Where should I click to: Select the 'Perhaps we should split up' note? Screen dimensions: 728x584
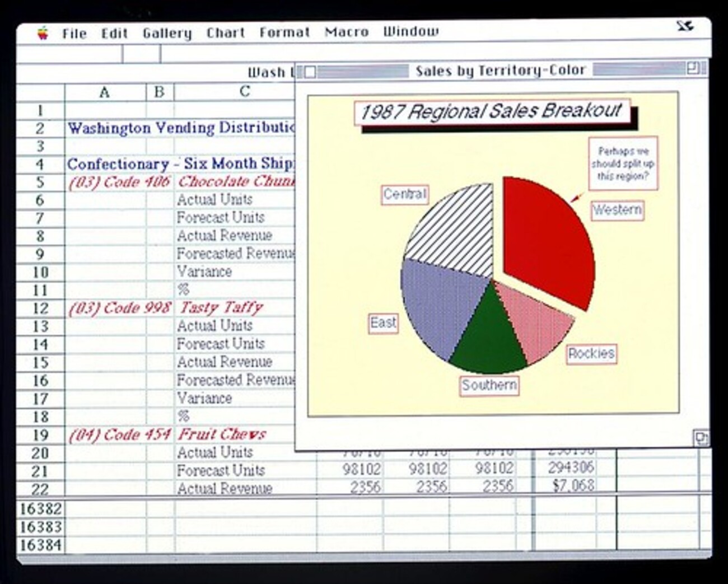tap(623, 163)
